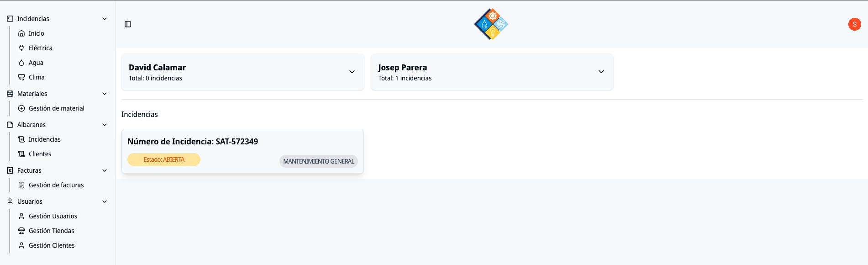Screen dimensions: 868x265
Task: Click the Eléctrica plug icon
Action: 21,48
